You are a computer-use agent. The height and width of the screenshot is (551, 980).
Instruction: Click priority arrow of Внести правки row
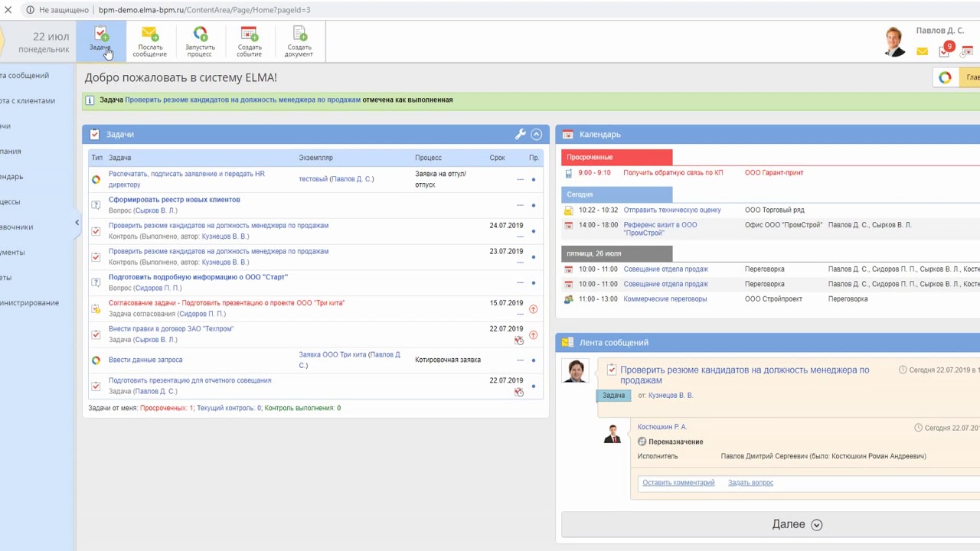[x=534, y=335]
